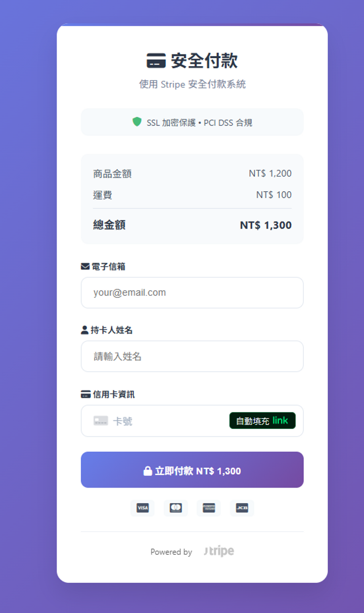Click the person icon beside 持卡人姓名
Screen dimensions: 364x613
pos(84,330)
